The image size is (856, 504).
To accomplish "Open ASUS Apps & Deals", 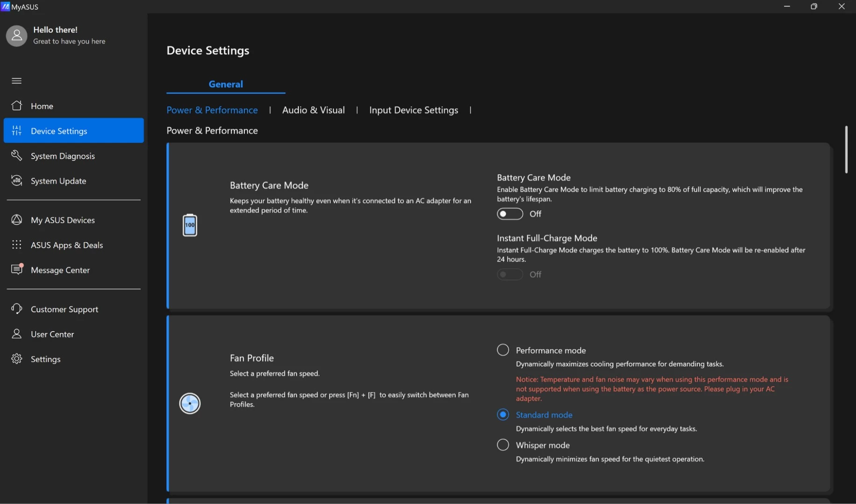I will pos(66,245).
